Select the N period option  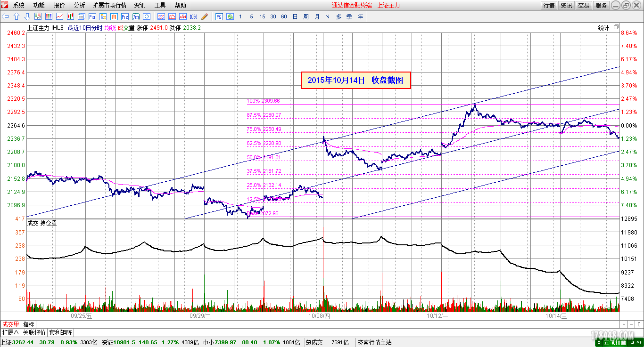[327, 16]
